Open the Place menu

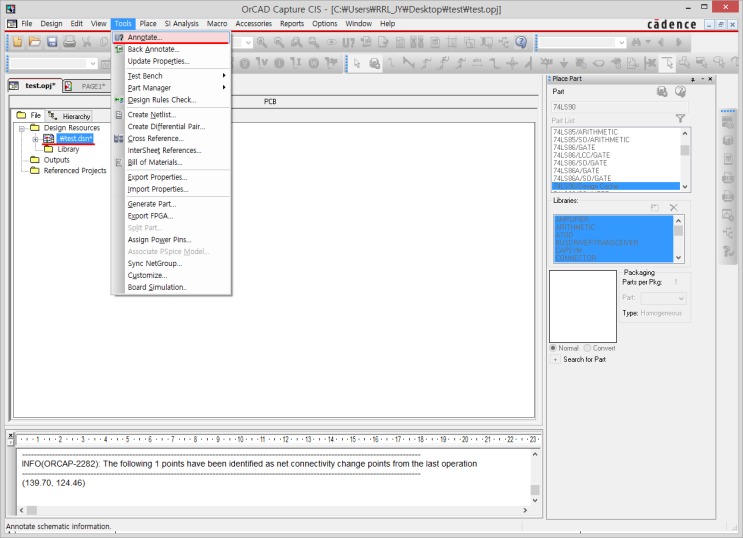pyautogui.click(x=148, y=24)
